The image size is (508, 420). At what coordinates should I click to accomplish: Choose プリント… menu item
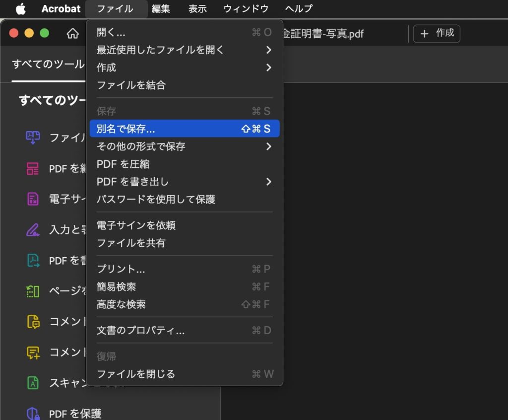185,269
